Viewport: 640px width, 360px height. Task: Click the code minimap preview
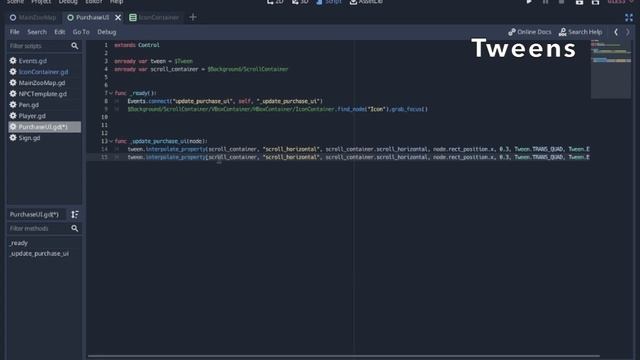611,69
